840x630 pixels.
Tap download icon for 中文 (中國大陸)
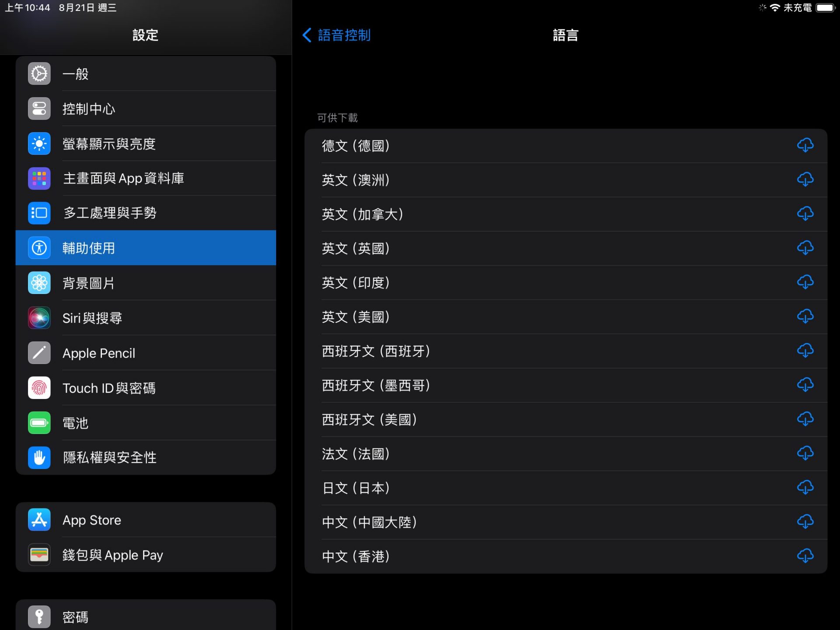click(x=805, y=521)
